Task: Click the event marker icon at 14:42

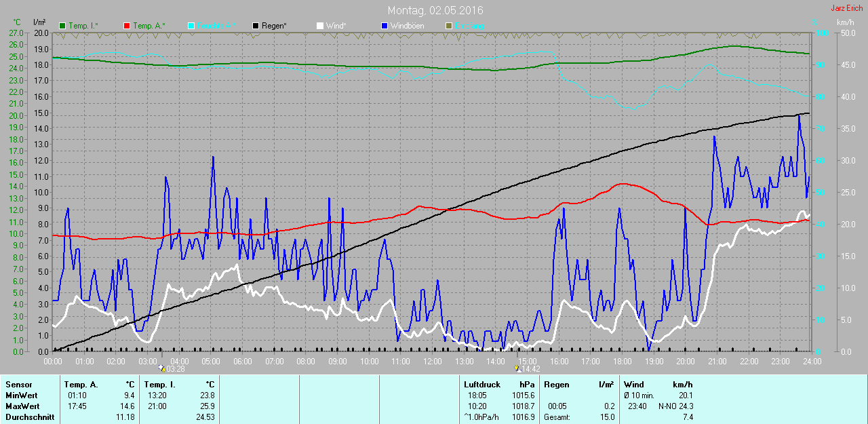Action: point(518,368)
